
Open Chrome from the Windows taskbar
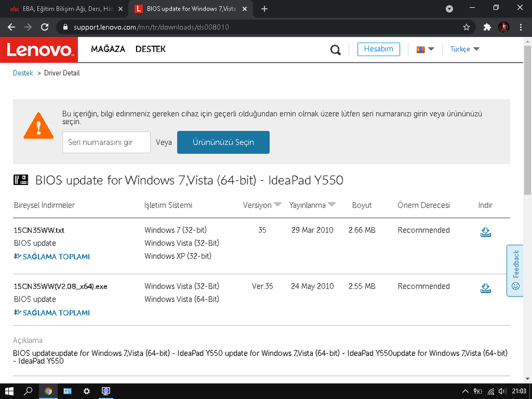(x=48, y=391)
